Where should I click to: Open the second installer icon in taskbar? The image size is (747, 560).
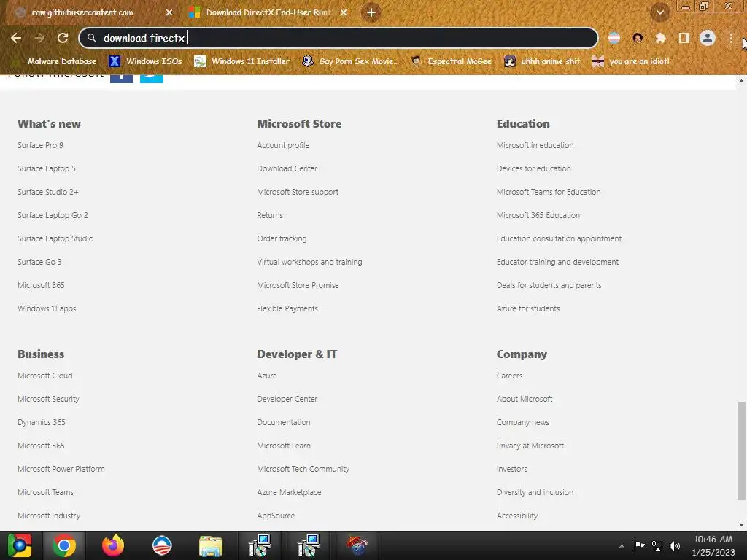309,545
